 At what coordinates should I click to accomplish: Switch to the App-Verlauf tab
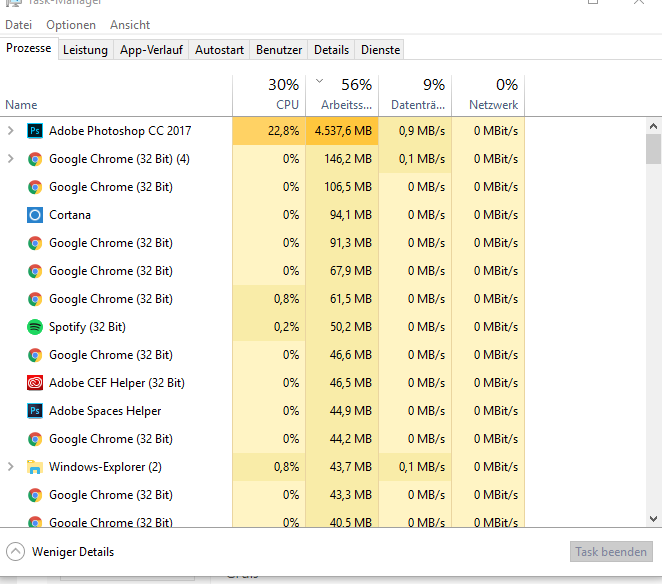coord(151,50)
